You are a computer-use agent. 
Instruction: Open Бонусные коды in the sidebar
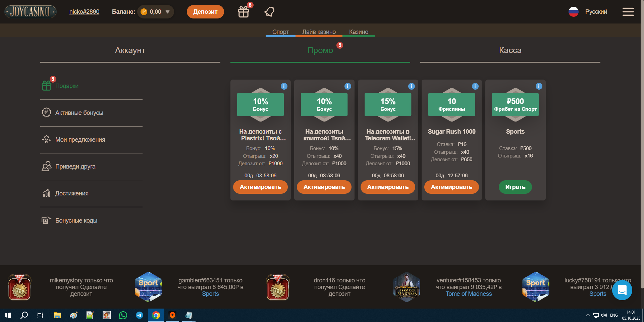click(76, 221)
